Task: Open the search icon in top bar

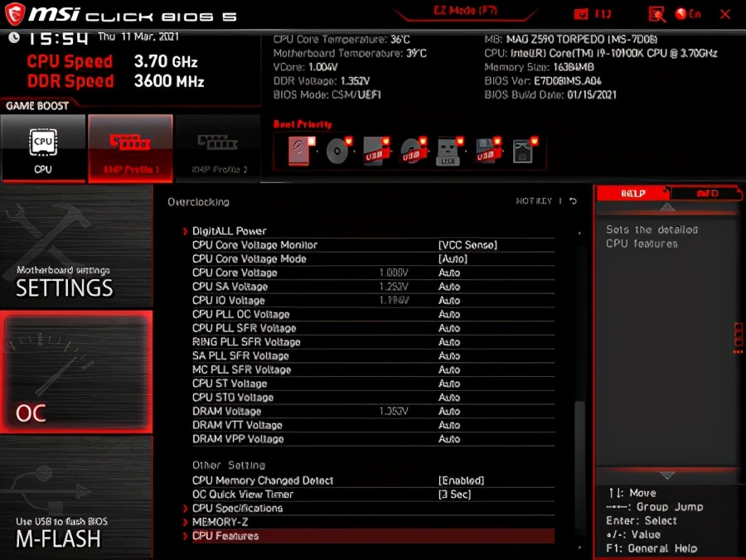Action: (656, 14)
